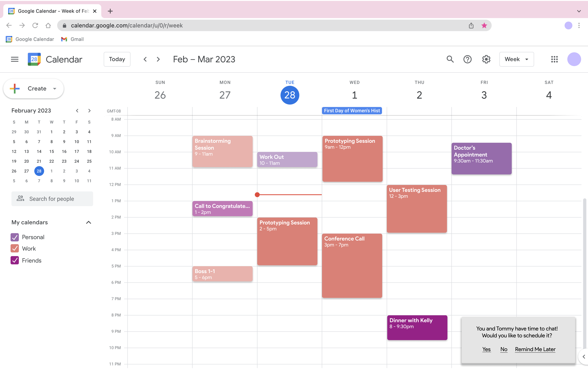Open the settings gear icon
The width and height of the screenshot is (588, 369).
486,59
